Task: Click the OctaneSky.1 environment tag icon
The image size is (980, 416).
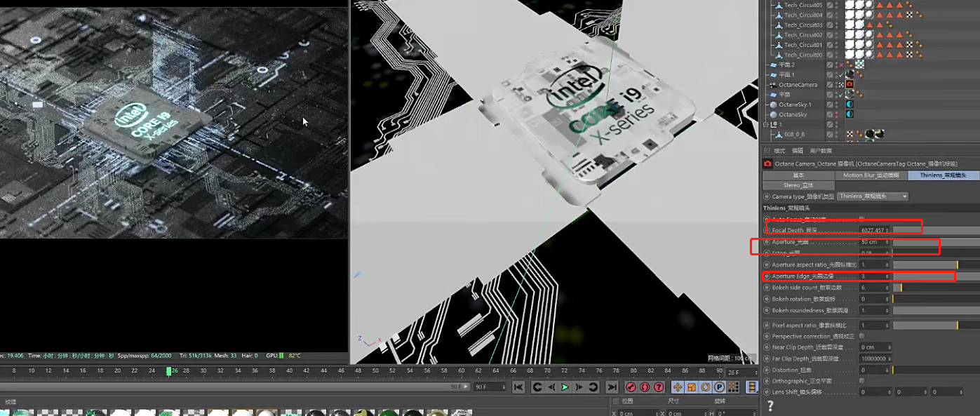Action: click(x=850, y=105)
